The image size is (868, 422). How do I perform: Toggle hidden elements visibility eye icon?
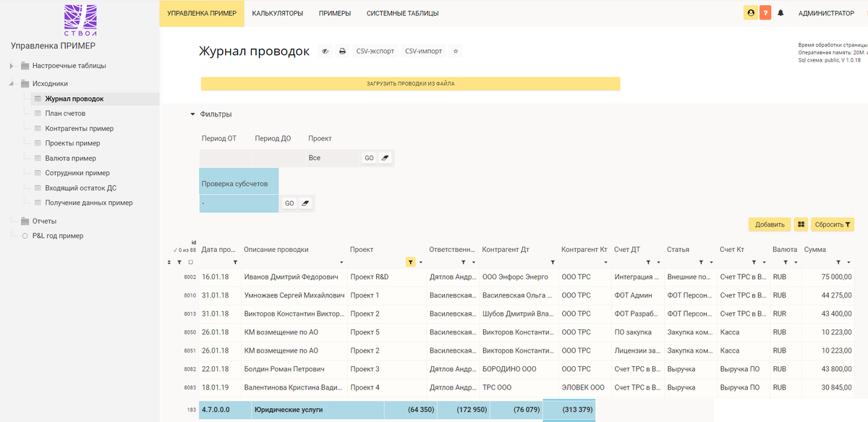[325, 51]
